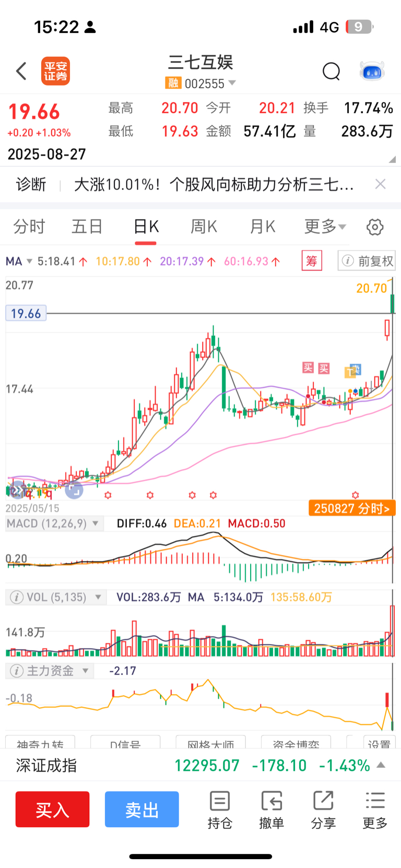Switch to 月K tab
The width and height of the screenshot is (401, 868).
262,227
